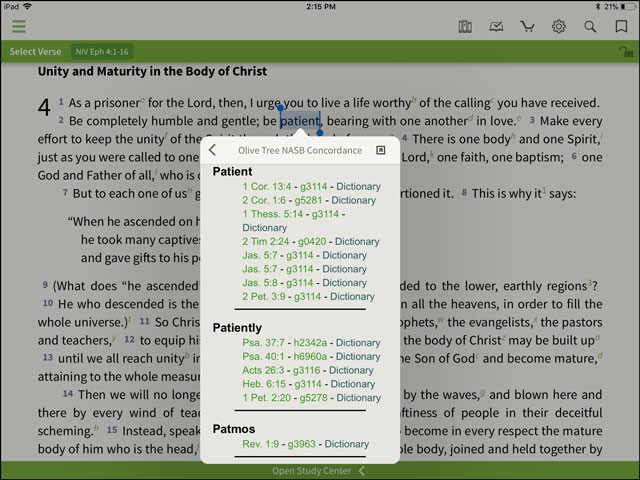Tap the search magnifier icon
Viewport: 640px width, 480px height.
[x=590, y=27]
